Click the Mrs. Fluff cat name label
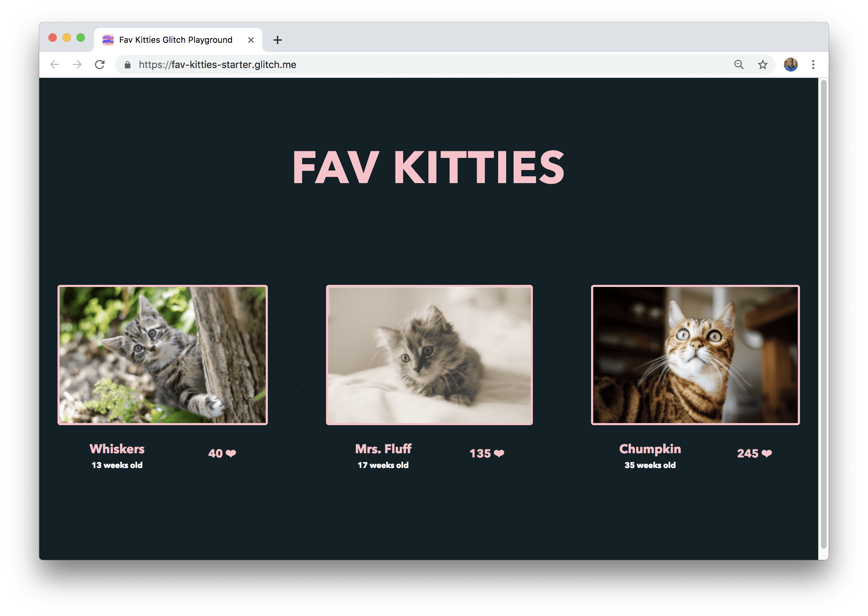Viewport: 868px width, 616px height. [x=383, y=448]
